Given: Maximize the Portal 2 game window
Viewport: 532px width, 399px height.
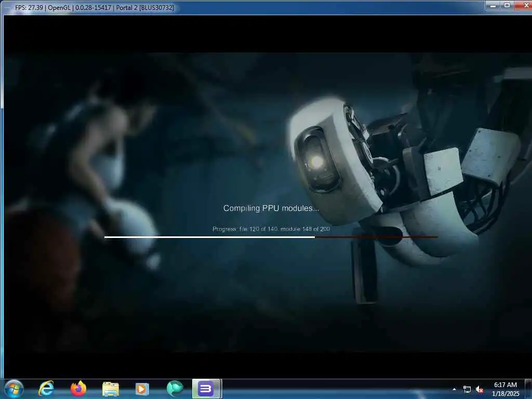Looking at the screenshot, I should tap(507, 5).
